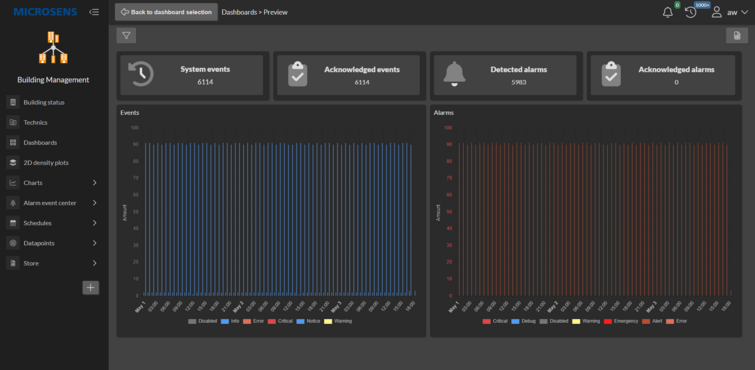Toggle Critical series in Events legend
This screenshot has height=370, width=755.
point(280,321)
